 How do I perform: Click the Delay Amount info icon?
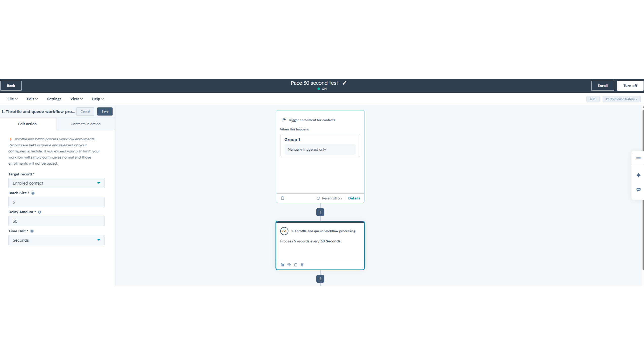39,212
